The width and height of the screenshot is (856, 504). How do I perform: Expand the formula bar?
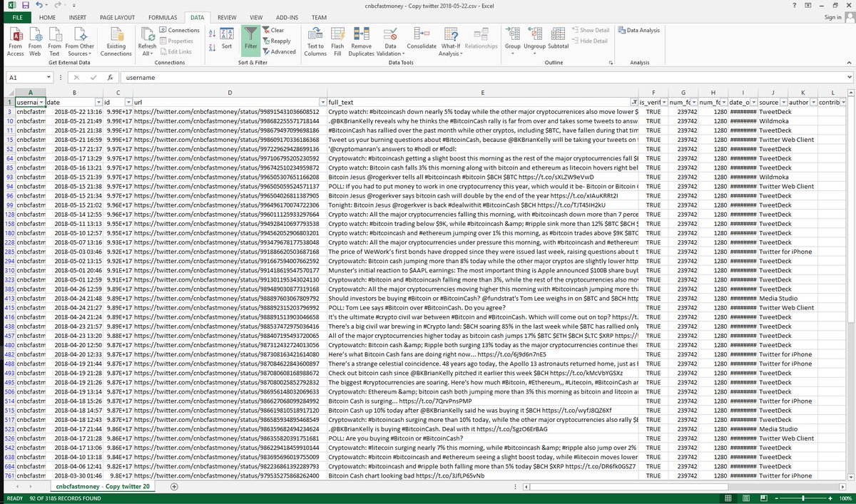point(849,77)
